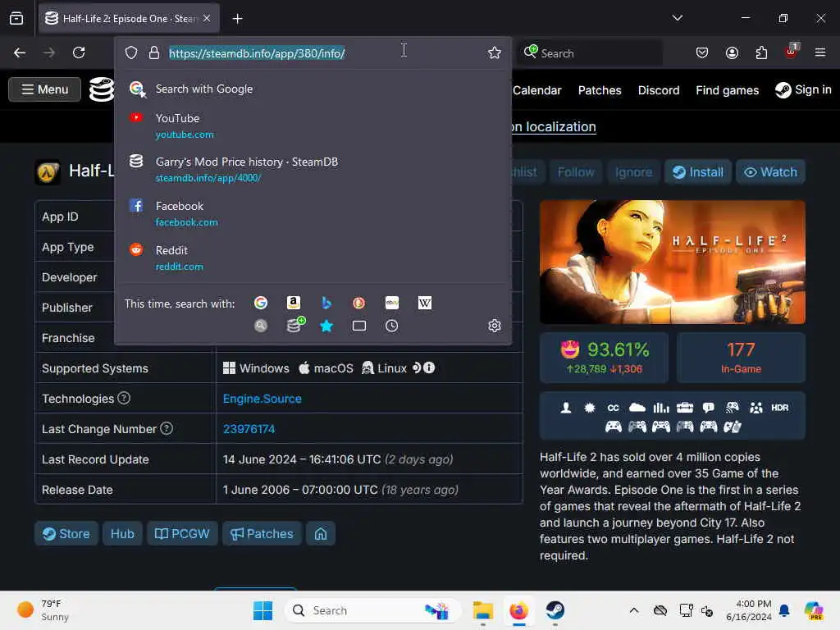Search history with the clock shortcut
This screenshot has height=630, width=840.
(x=391, y=326)
